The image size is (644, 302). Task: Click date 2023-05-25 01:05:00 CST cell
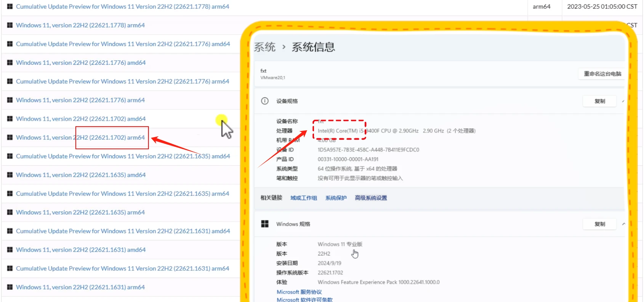[x=602, y=6]
